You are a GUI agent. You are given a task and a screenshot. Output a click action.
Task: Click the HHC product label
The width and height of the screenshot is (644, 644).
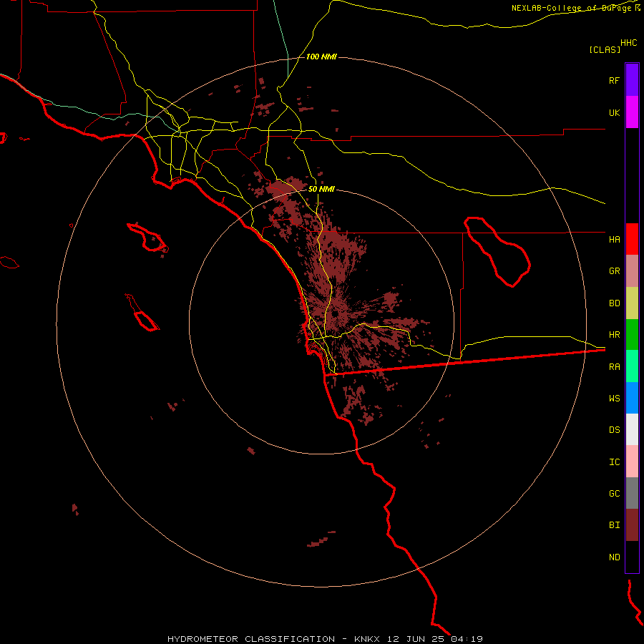tap(628, 43)
